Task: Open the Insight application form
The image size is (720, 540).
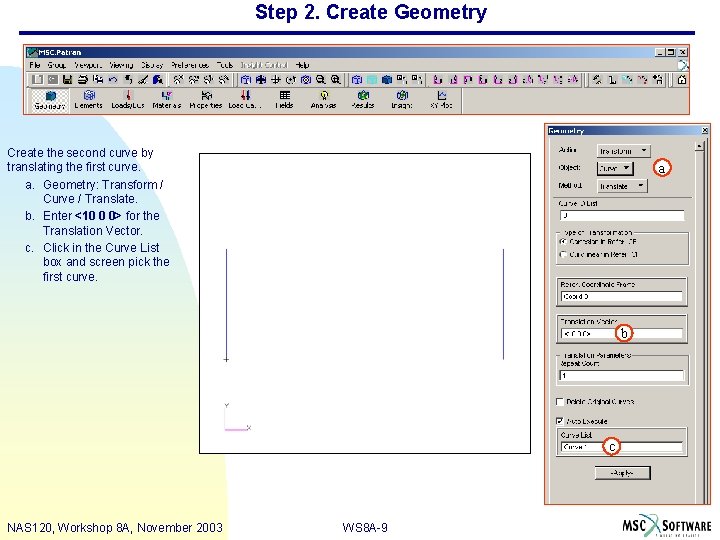Action: tap(402, 100)
